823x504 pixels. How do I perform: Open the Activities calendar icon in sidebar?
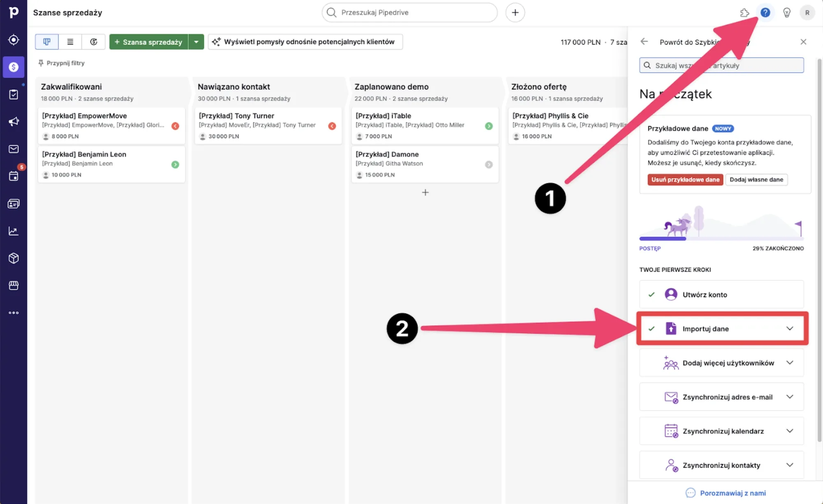tap(14, 176)
